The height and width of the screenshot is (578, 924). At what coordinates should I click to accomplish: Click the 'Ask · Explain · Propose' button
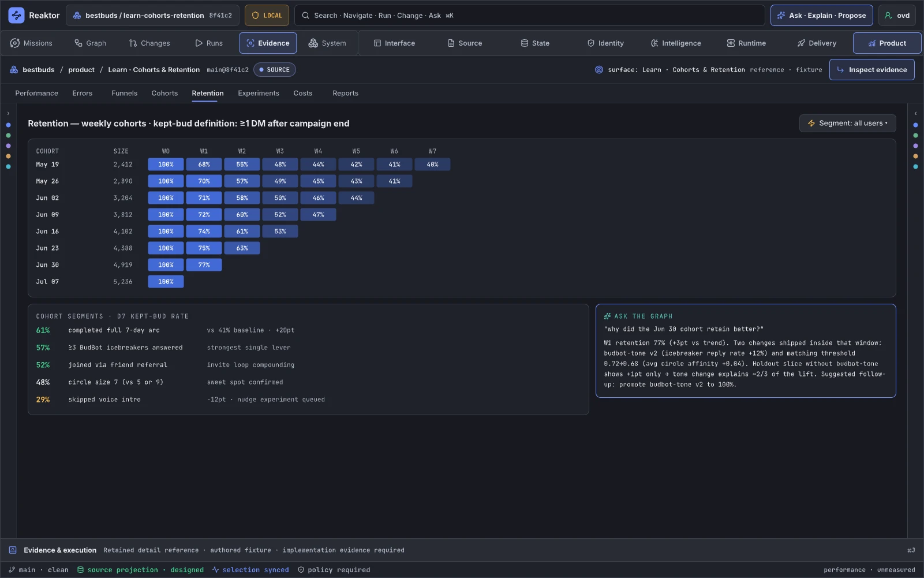click(821, 16)
